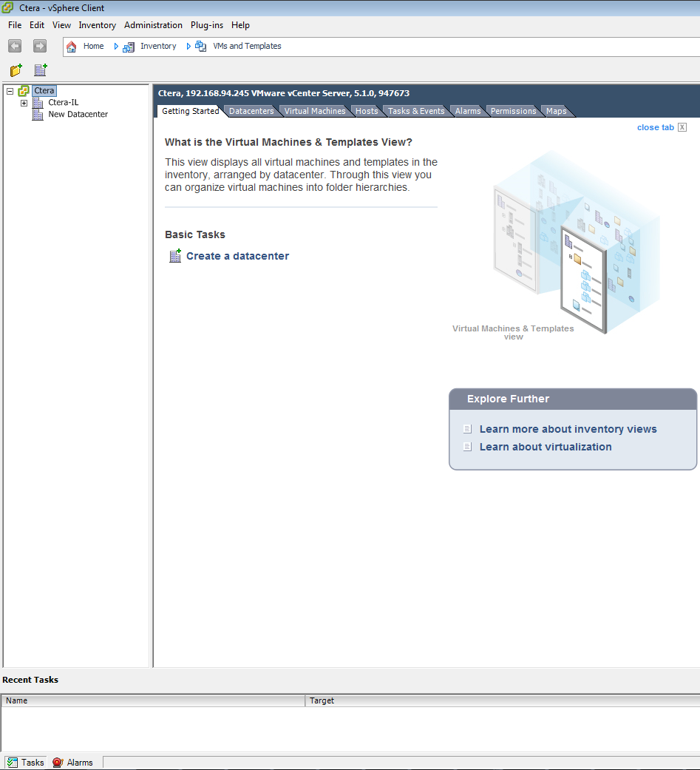Click the navigate back arrow icon
Viewport: 700px width, 770px height.
click(15, 46)
